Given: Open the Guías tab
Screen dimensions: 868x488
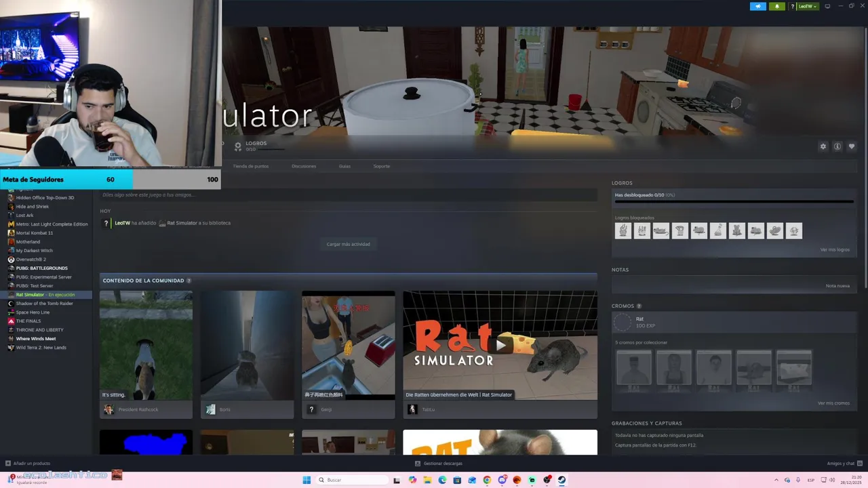Looking at the screenshot, I should click(x=344, y=166).
